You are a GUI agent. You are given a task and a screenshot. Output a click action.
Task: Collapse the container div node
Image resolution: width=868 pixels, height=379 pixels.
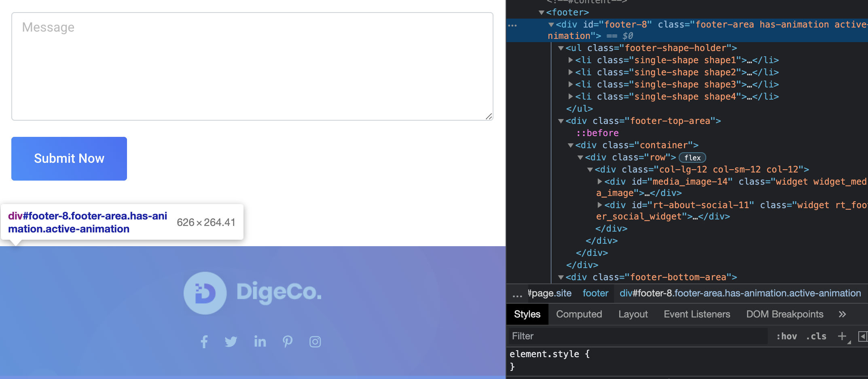[x=571, y=145]
